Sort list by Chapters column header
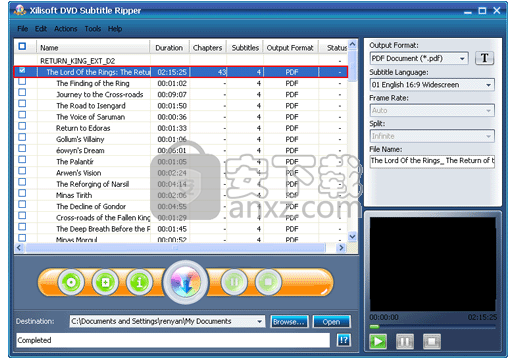 (208, 48)
